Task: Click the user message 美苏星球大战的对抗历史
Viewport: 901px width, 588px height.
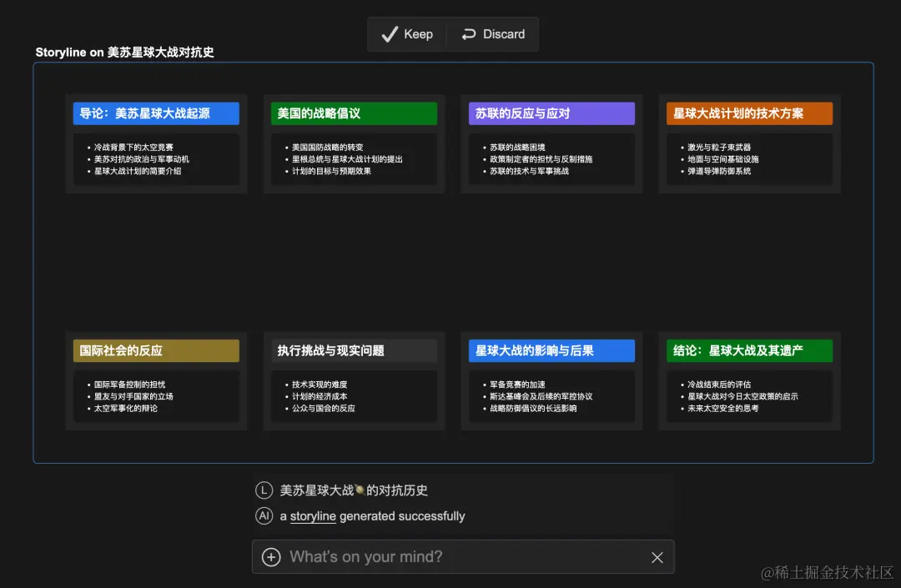Action: tap(354, 490)
